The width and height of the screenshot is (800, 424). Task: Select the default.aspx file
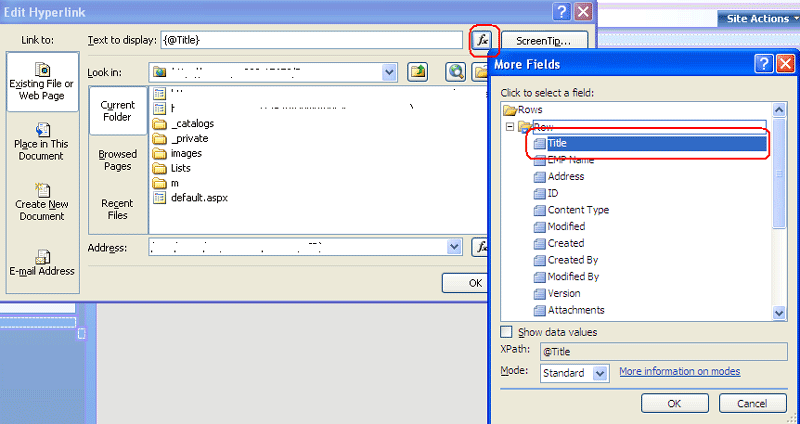190,197
